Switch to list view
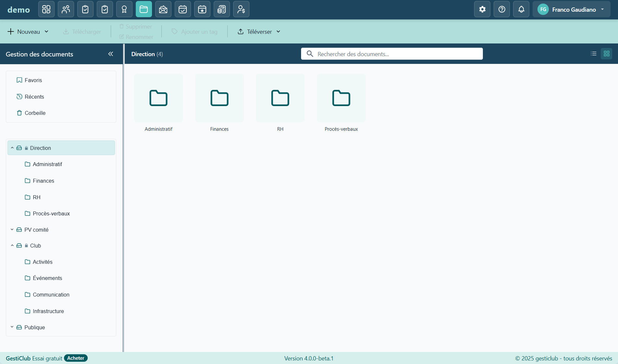Screen dimensions: 618x364 [x=594, y=54]
